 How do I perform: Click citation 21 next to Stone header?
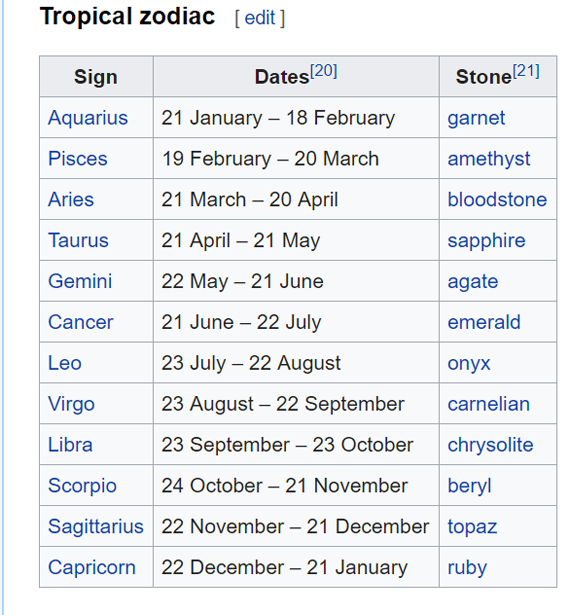[526, 71]
